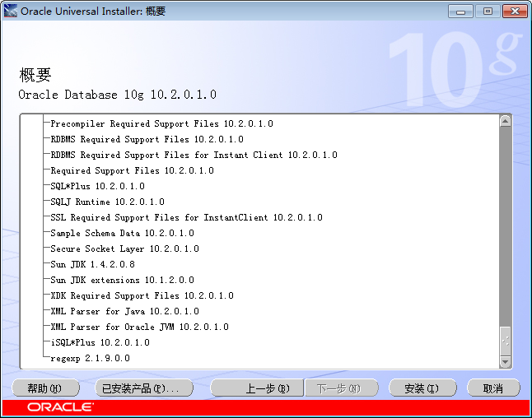This screenshot has width=532, height=418.
Task: Select RDBMS Required Support Files for Instant Client
Action: pos(194,155)
